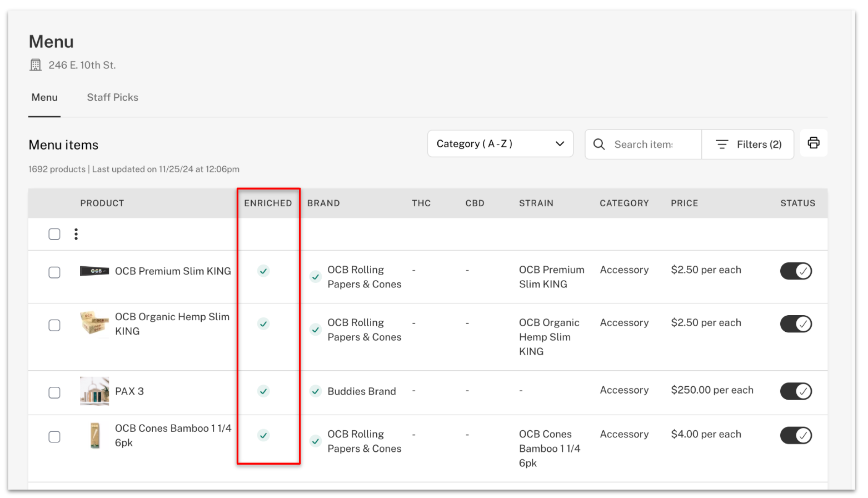Open OCB Cones Bamboo product thumbnail
This screenshot has width=868, height=498.
click(95, 435)
